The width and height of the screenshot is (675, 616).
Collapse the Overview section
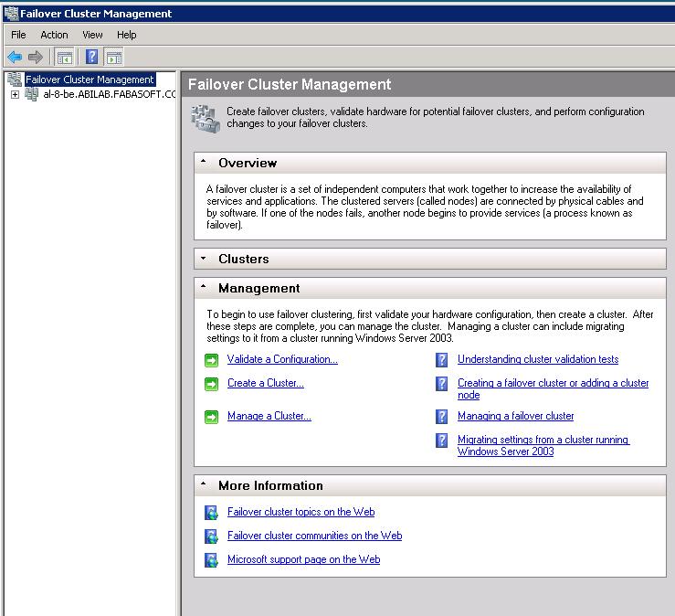pos(204,163)
